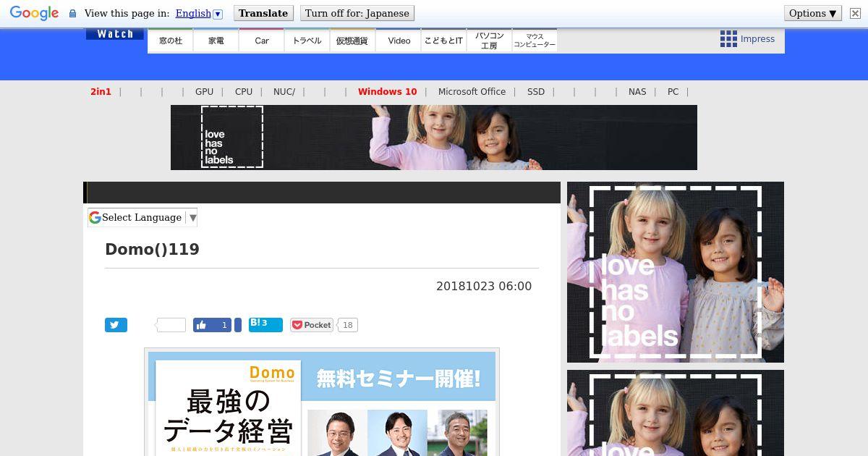
Task: Open the Video site tab
Action: click(399, 41)
